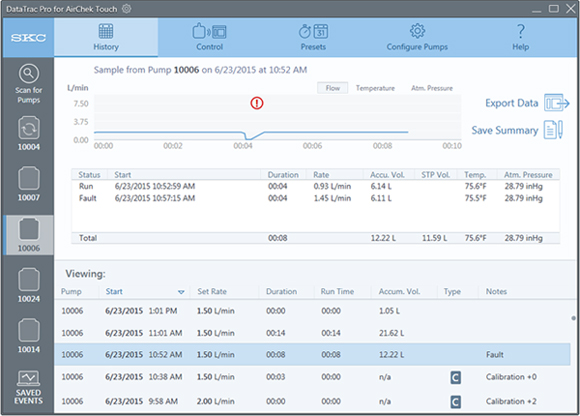Image resolution: width=580 pixels, height=416 pixels.
Task: Show the Flow graph
Action: click(333, 88)
